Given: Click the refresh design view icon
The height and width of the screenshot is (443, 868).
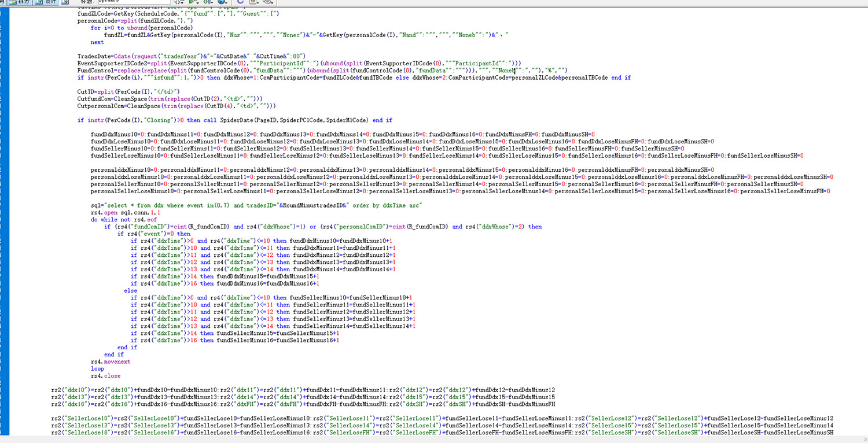Looking at the screenshot, I should point(240,2).
